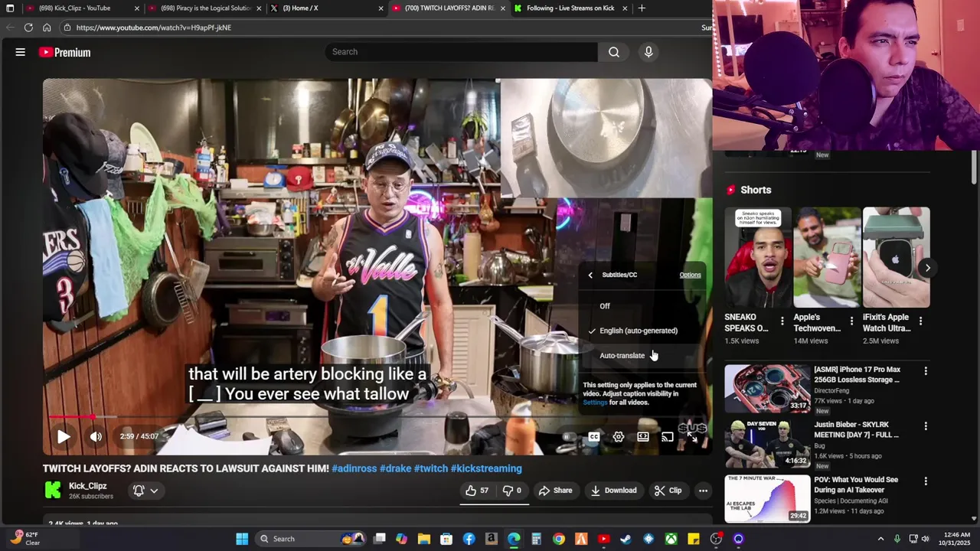Seek on the red video progress bar
This screenshot has width=980, height=551.
click(x=377, y=417)
